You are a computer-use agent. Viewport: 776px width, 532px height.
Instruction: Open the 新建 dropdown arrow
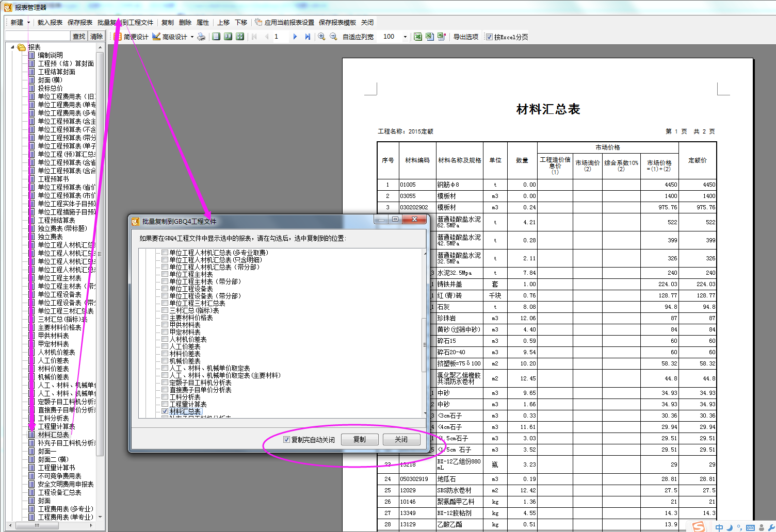(28, 23)
